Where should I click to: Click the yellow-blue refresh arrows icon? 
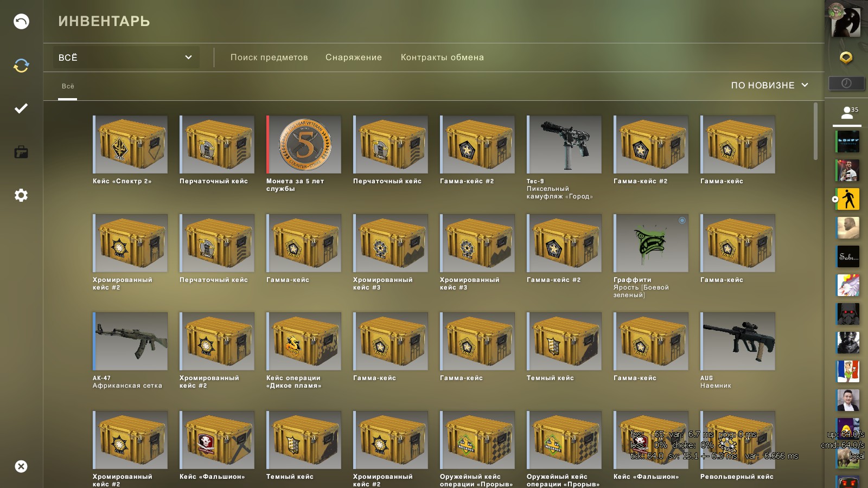click(21, 66)
